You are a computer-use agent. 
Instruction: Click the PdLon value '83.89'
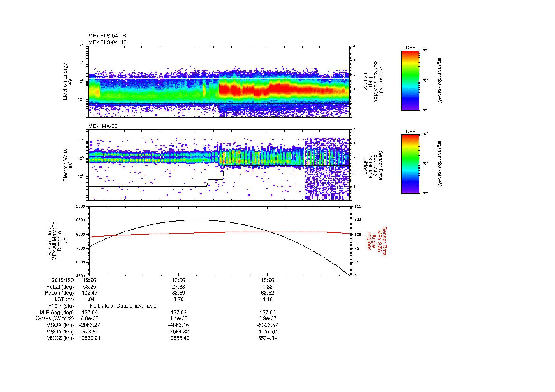[x=179, y=293]
